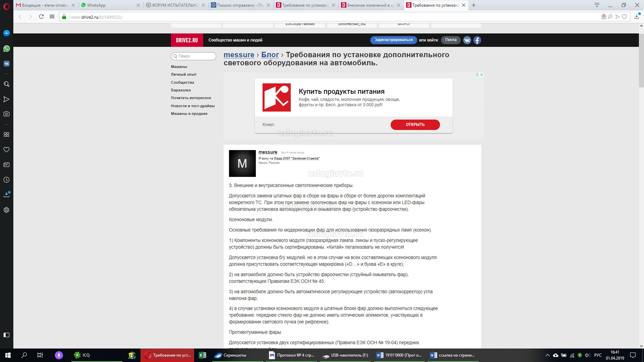
Task: Click the snapshot camera sidebar icon
Action: click(7, 114)
